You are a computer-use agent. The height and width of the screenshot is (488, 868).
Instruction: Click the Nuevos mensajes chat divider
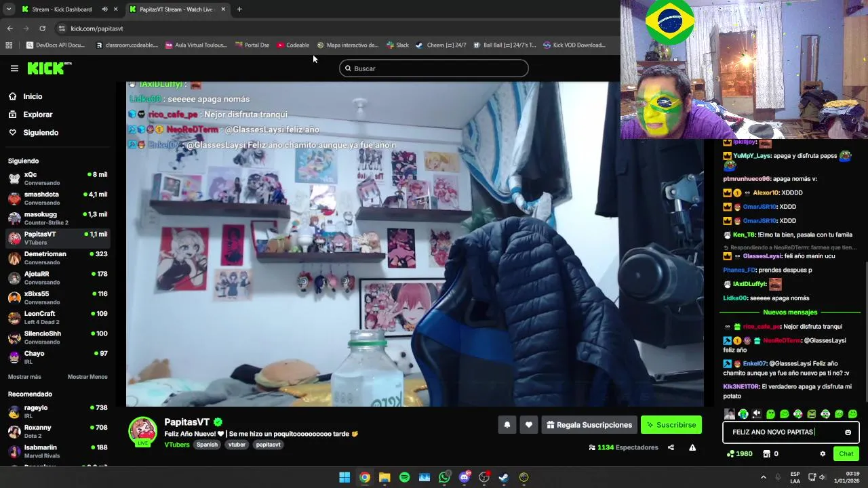pos(790,312)
